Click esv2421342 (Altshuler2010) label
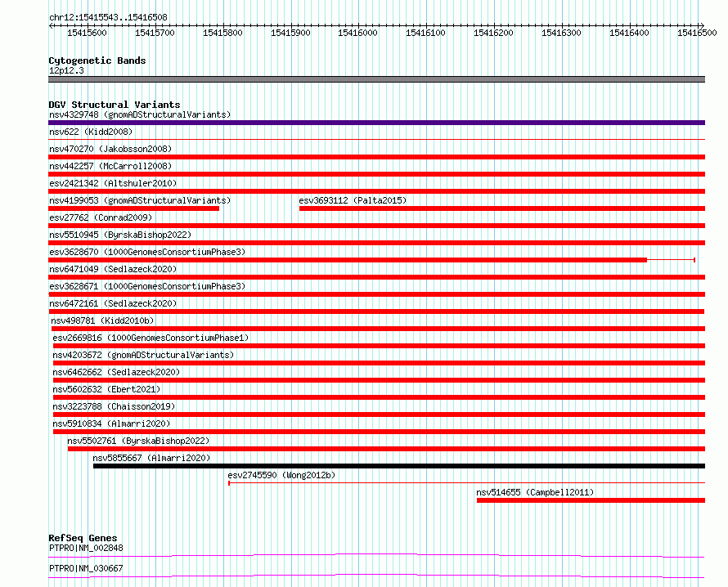The height and width of the screenshot is (587, 728). coord(113,183)
